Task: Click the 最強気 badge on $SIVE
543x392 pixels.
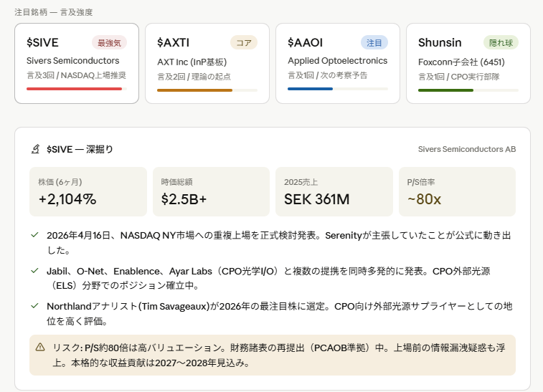Action: pos(109,43)
